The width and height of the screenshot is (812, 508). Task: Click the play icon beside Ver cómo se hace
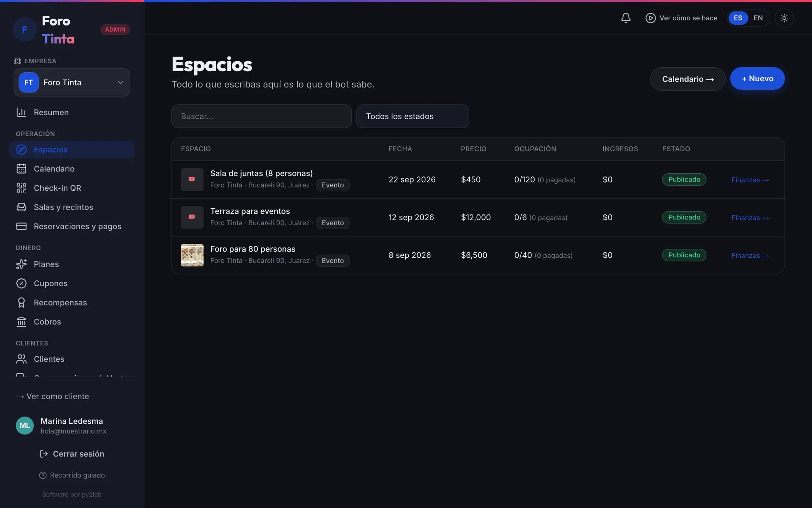point(650,18)
